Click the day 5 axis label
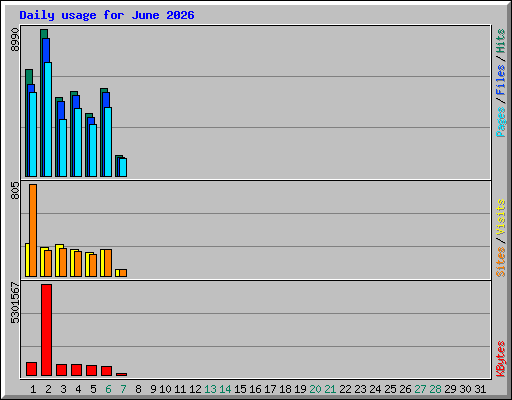The width and height of the screenshot is (512, 400). 93,389
